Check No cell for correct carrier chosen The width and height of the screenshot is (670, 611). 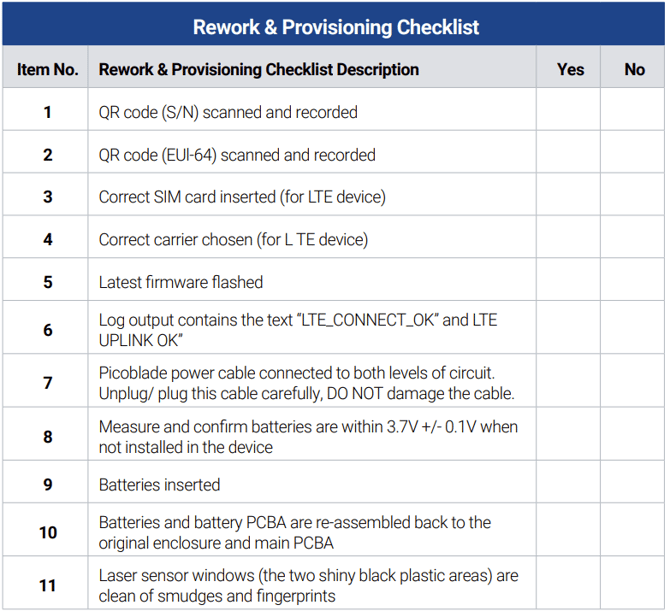tap(632, 240)
